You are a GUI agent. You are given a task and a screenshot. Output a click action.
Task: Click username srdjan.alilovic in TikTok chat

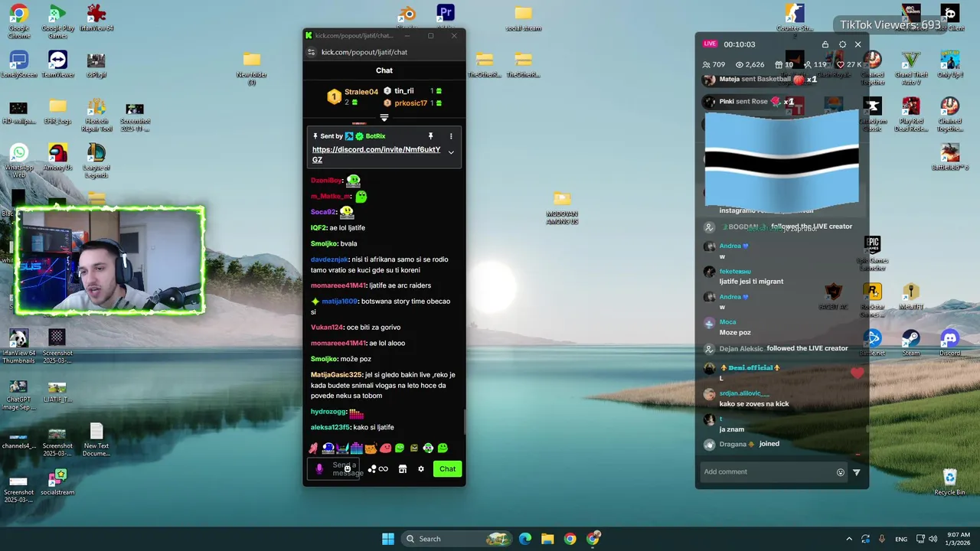point(744,393)
